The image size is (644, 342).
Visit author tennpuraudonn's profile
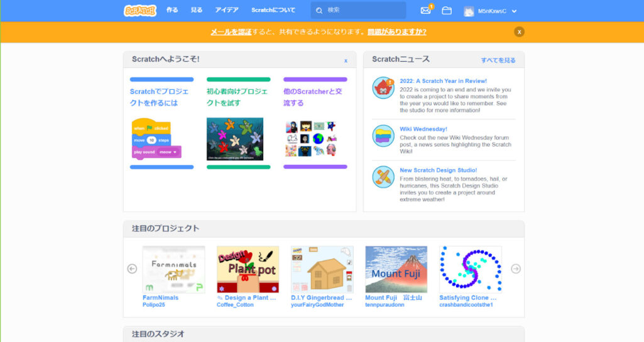(385, 305)
